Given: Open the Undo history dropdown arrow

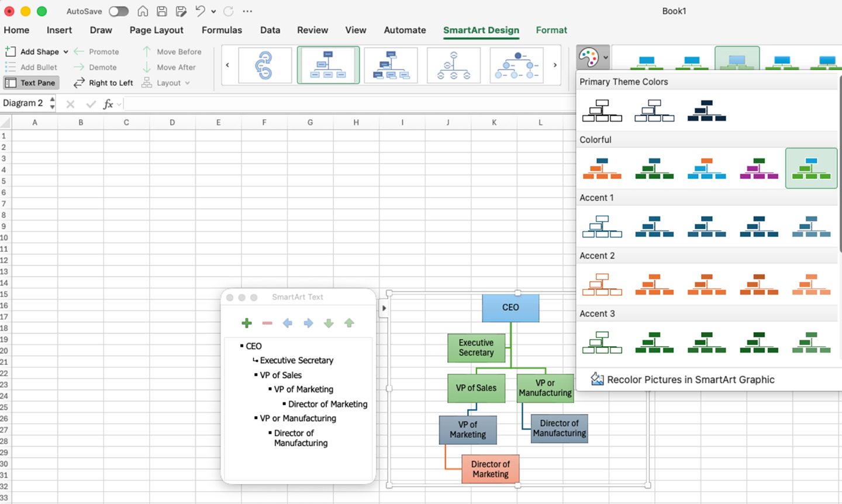Looking at the screenshot, I should point(213,11).
